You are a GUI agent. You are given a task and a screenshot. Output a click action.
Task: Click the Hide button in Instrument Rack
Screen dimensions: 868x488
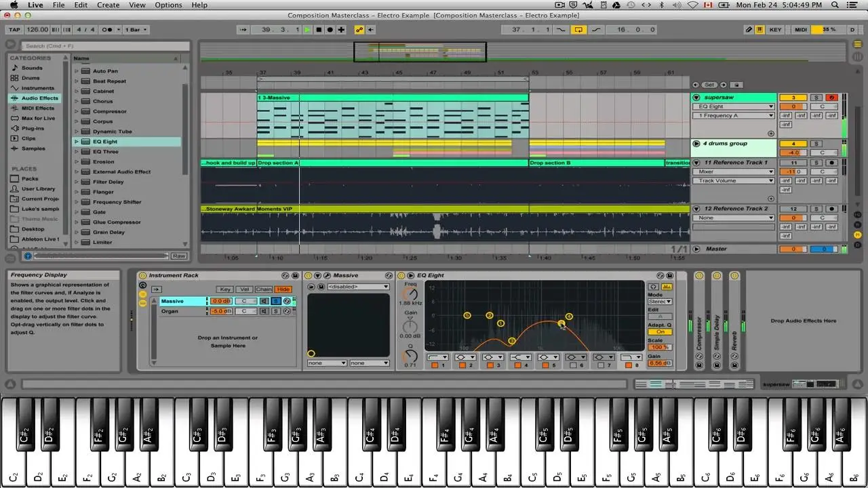283,289
